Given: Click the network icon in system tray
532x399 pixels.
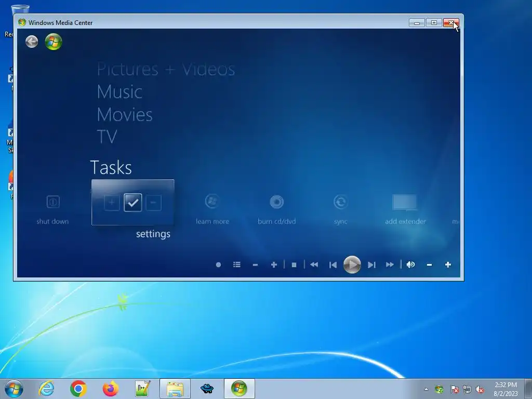Looking at the screenshot, I should (467, 390).
